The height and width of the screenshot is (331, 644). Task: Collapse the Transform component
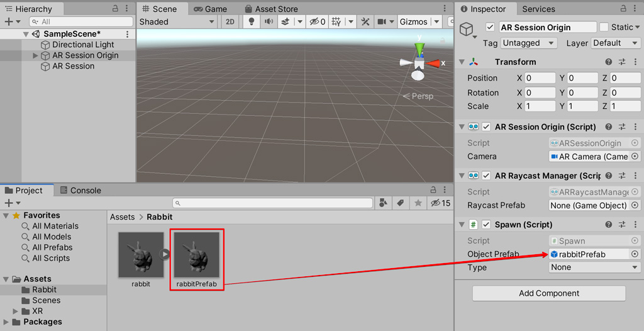pyautogui.click(x=462, y=62)
